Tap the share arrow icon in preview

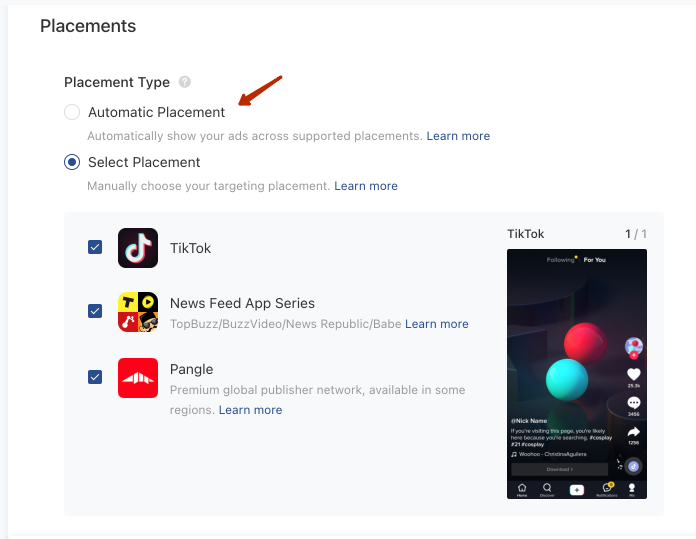(x=633, y=432)
